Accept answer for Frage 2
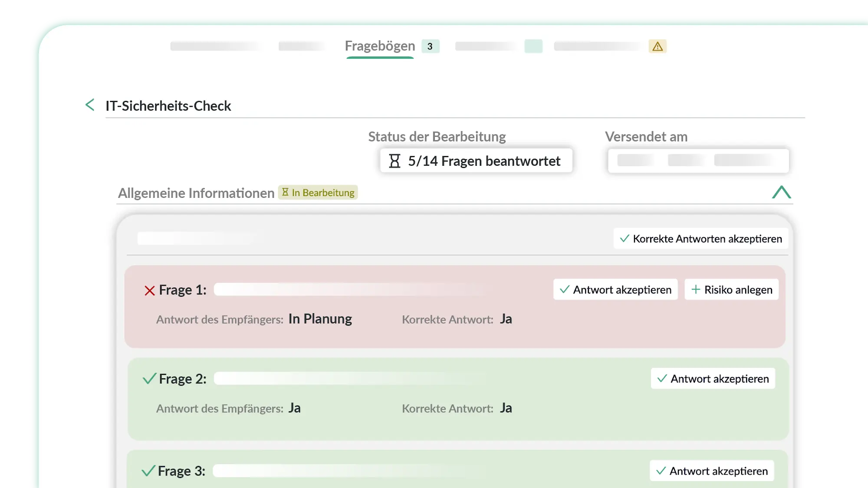Image resolution: width=868 pixels, height=488 pixels. (x=713, y=379)
